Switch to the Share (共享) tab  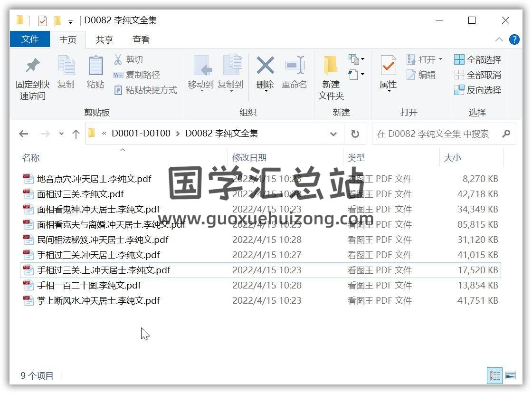pyautogui.click(x=104, y=40)
